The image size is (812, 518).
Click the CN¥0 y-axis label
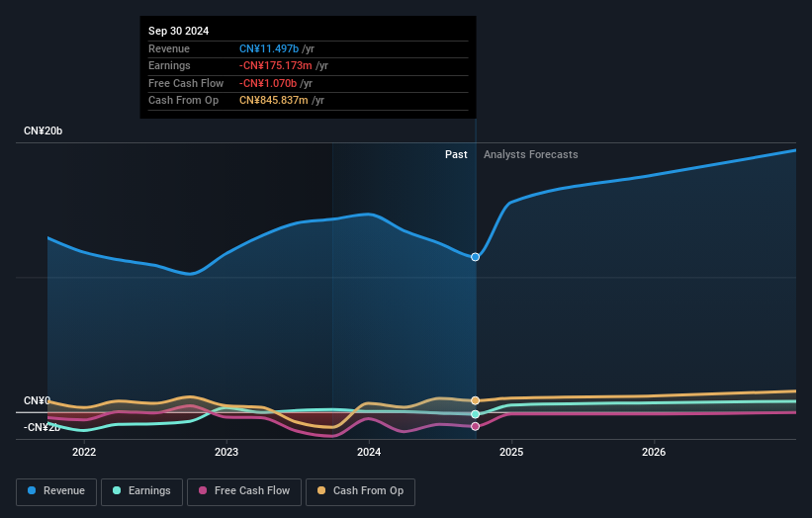point(37,401)
